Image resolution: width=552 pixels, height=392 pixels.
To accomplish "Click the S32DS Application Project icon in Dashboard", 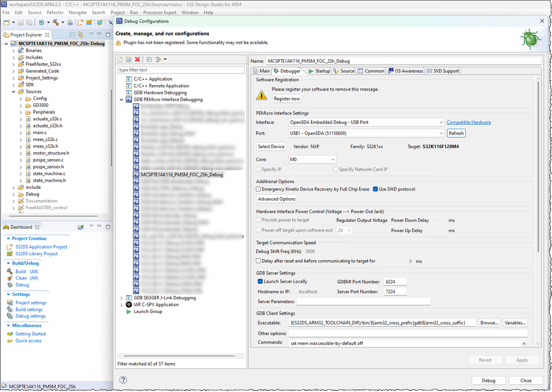I will click(x=11, y=247).
